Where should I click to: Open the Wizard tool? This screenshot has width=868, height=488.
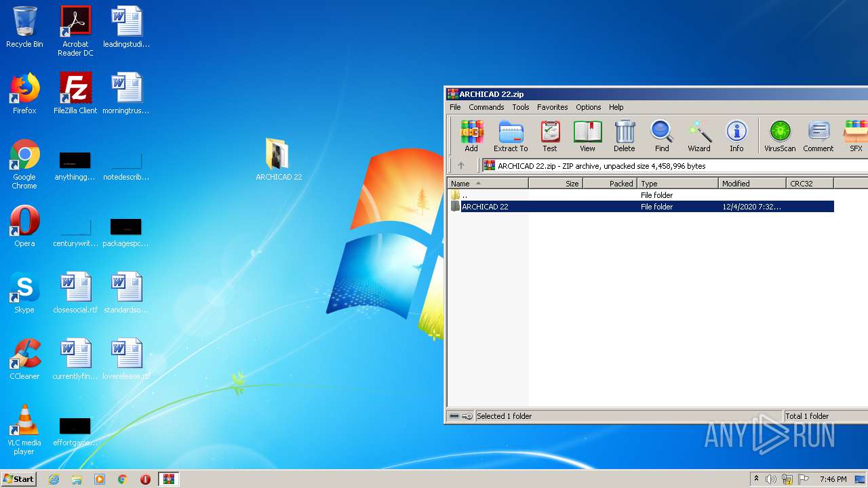click(699, 136)
